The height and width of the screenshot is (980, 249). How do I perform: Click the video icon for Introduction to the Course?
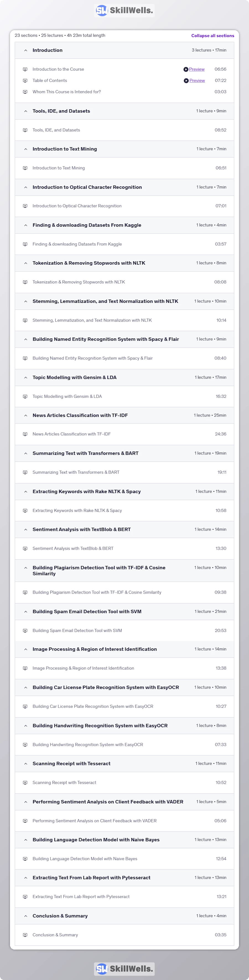point(25,69)
